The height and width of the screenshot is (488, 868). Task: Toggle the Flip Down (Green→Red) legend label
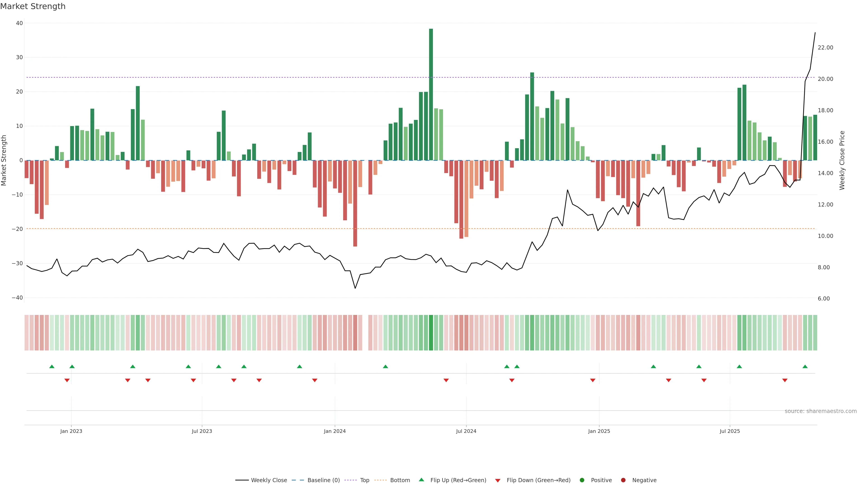click(538, 480)
